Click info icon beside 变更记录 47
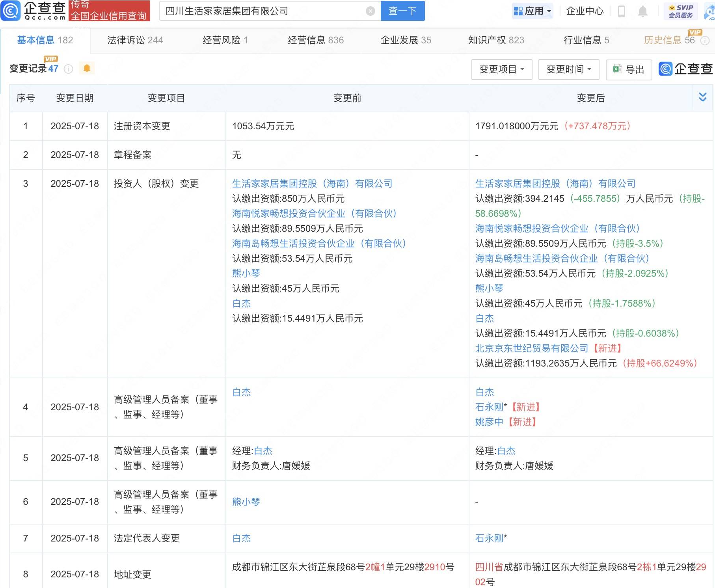The image size is (715, 588). pos(69,69)
